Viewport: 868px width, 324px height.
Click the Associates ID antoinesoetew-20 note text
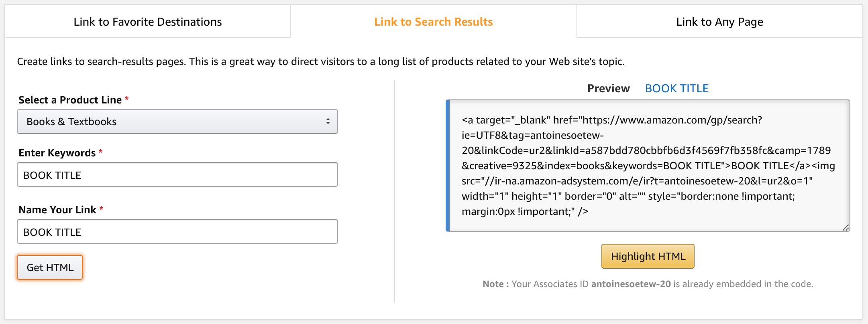point(648,284)
